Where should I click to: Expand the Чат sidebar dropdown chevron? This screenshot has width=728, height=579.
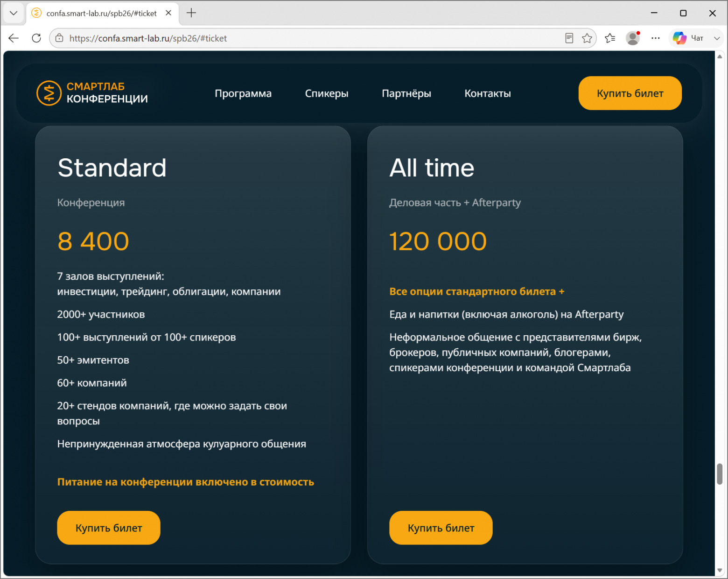[x=717, y=38]
